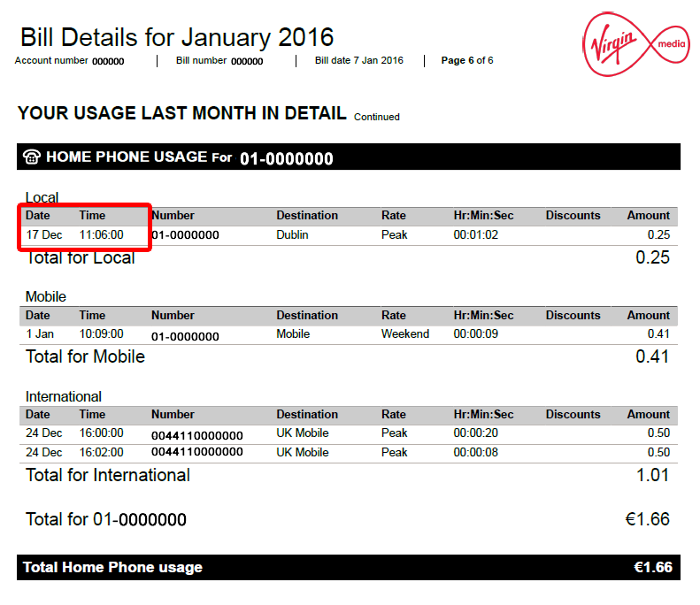Select 'YOUR USAGE LAST MONTH IN DETAIL' heading
The width and height of the screenshot is (700, 605).
click(x=182, y=113)
